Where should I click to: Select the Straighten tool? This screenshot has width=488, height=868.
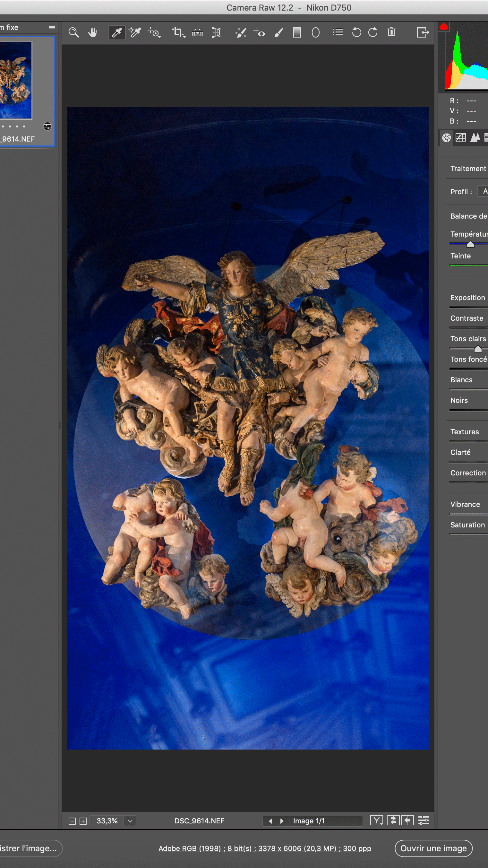198,33
